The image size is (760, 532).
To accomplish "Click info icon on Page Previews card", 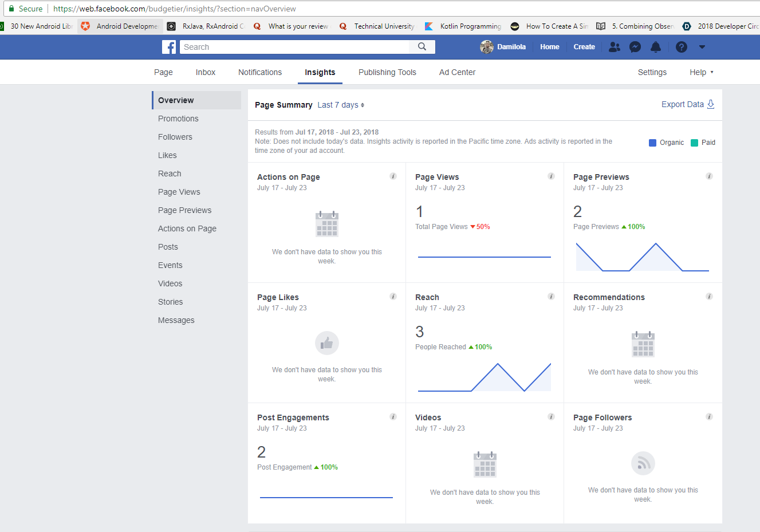I will tap(709, 176).
